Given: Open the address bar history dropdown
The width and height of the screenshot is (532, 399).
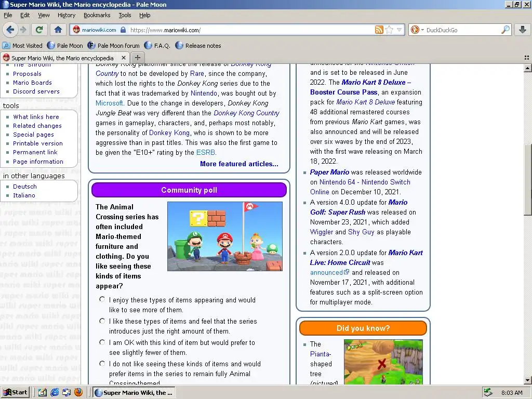Looking at the screenshot, I should point(400,30).
